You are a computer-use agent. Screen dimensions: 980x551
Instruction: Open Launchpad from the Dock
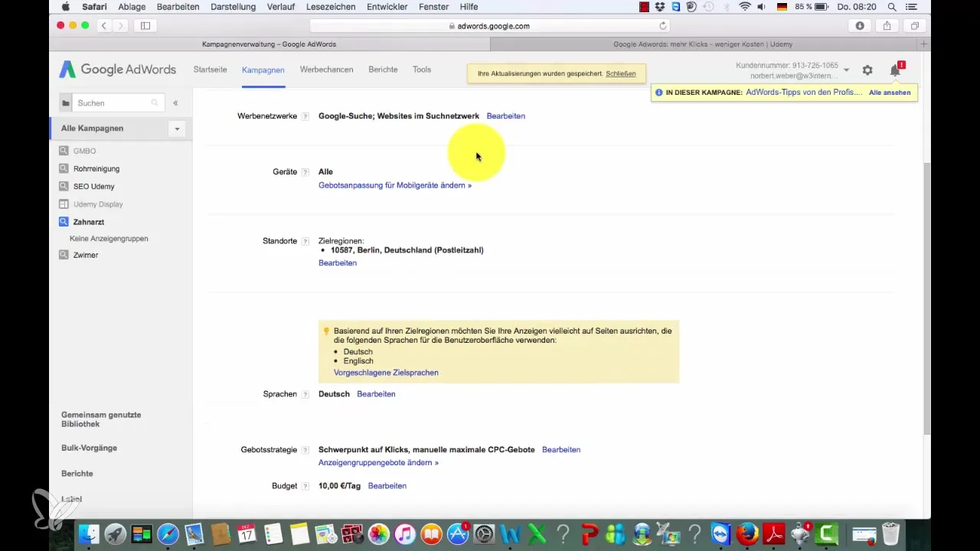pos(115,534)
